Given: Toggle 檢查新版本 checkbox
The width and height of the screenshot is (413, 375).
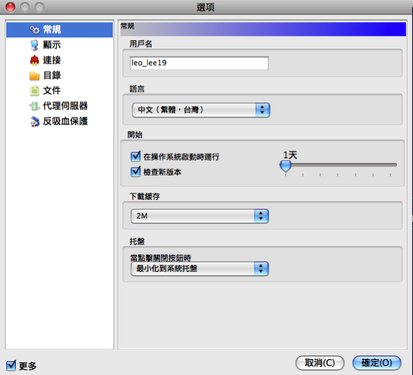Looking at the screenshot, I should [135, 172].
